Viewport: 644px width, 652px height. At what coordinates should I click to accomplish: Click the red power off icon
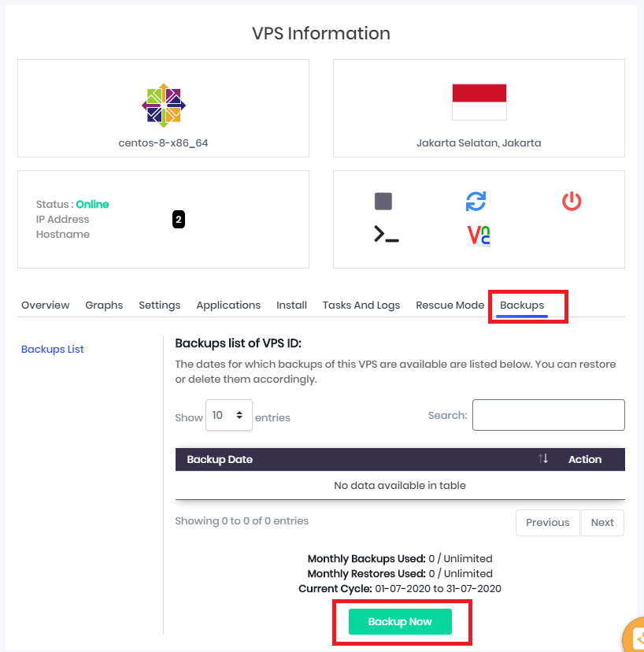[x=572, y=202]
